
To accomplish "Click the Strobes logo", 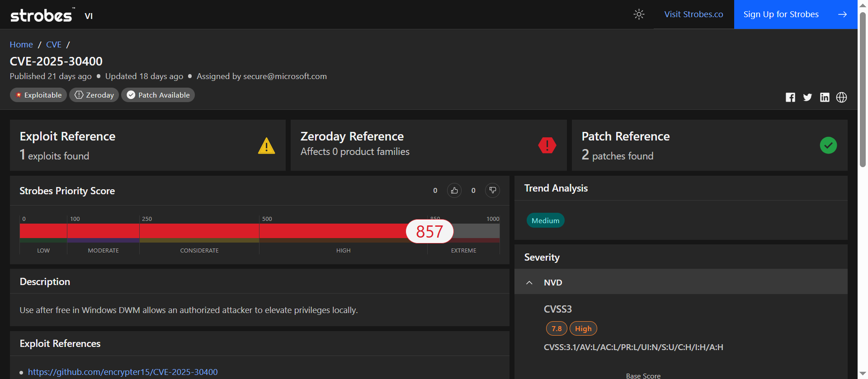I will 42,15.
